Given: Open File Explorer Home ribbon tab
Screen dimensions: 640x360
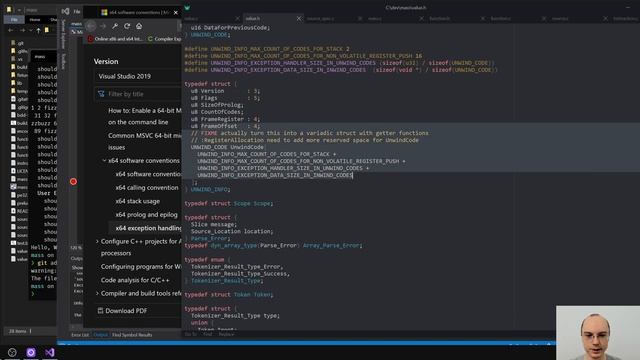Looking at the screenshot, I should pyautogui.click(x=35, y=19).
